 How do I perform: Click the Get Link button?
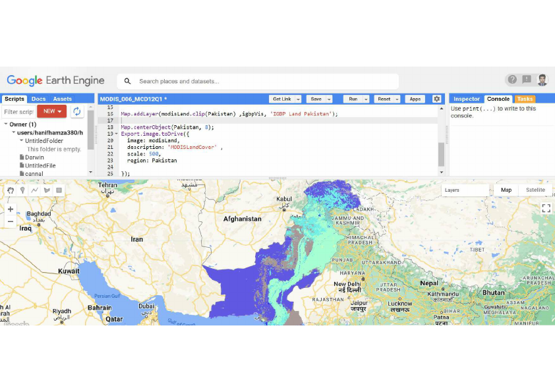[281, 99]
